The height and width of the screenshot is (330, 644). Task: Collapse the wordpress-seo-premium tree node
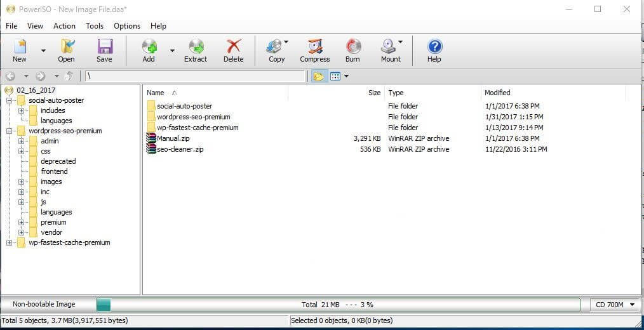[x=9, y=131]
